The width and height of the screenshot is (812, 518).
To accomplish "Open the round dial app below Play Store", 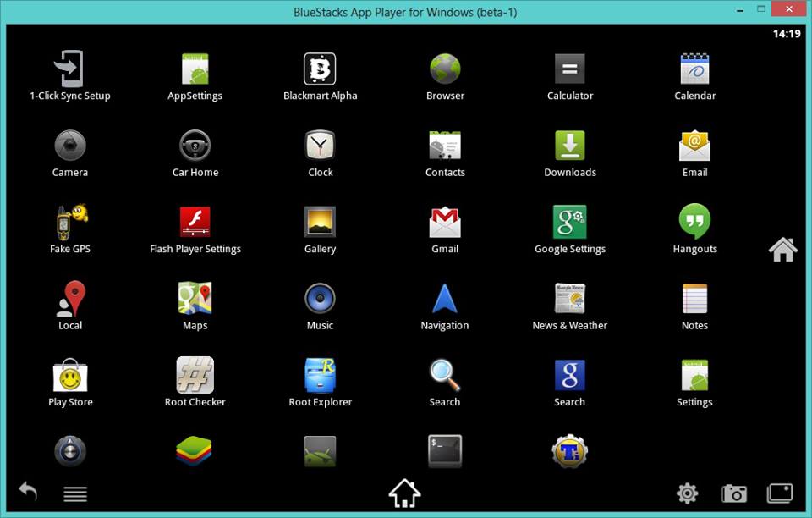I will tap(70, 451).
